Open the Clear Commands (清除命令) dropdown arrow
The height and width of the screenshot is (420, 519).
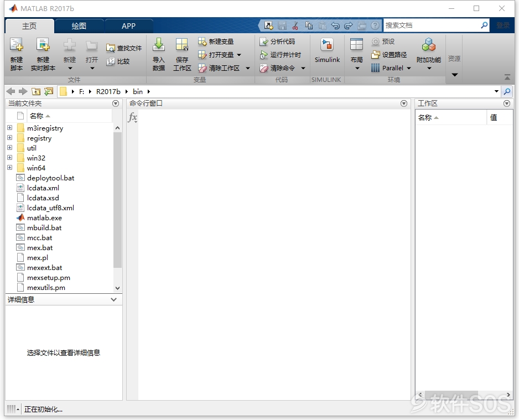point(303,68)
